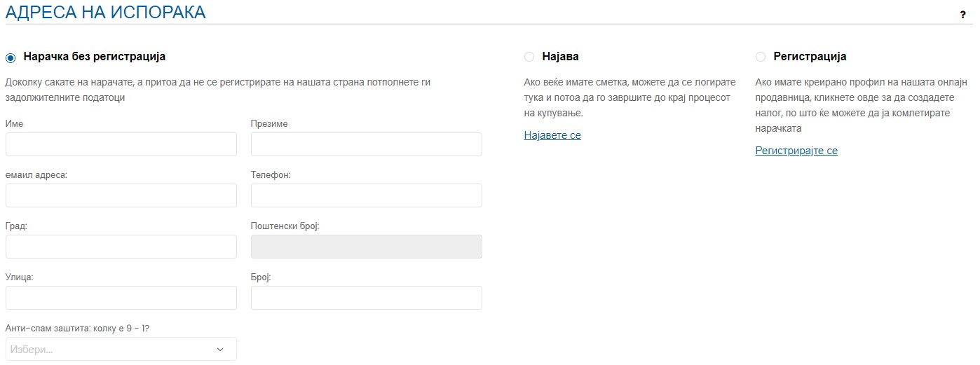Open the Најавете се link
Image resolution: width=980 pixels, height=365 pixels.
552,135
